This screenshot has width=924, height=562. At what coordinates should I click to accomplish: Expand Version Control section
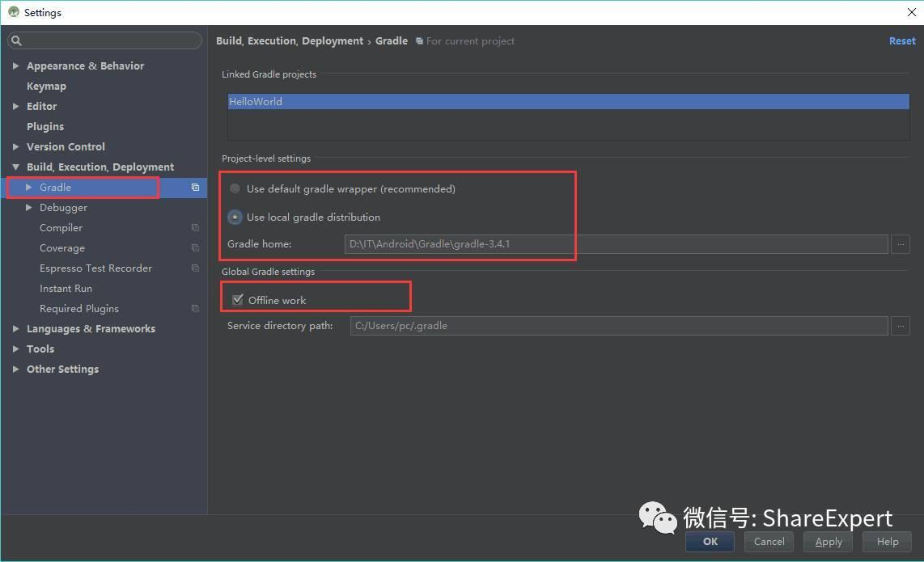pyautogui.click(x=16, y=146)
